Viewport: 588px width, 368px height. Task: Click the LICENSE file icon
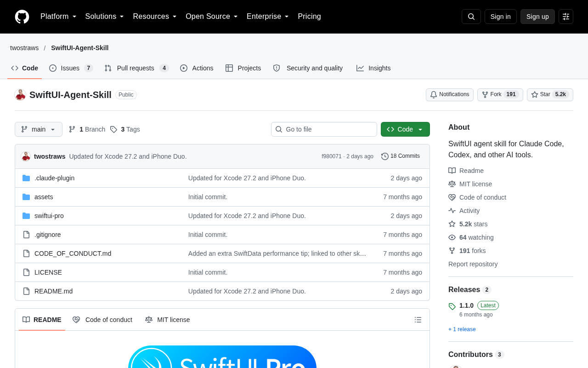point(26,272)
